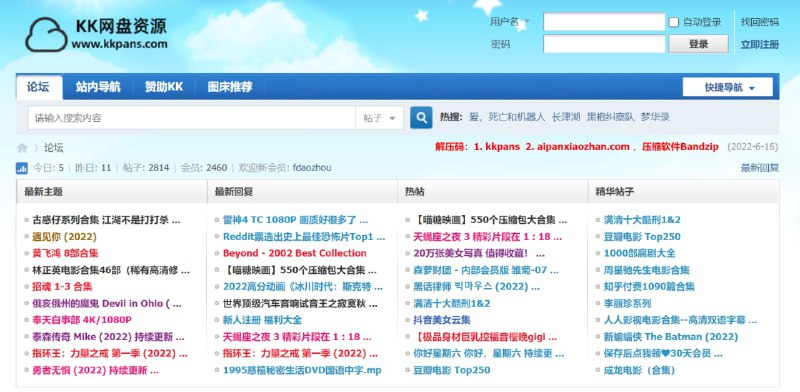Click hot search 长津湖
Viewport: 800px width, 392px height.
pos(566,117)
